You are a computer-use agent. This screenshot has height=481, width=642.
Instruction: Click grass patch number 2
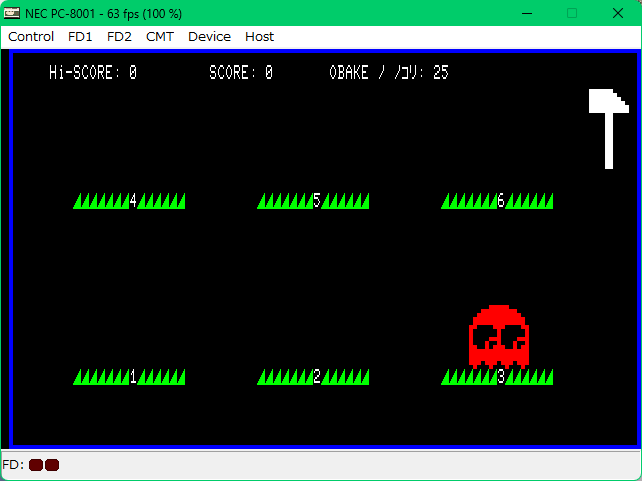coord(313,377)
